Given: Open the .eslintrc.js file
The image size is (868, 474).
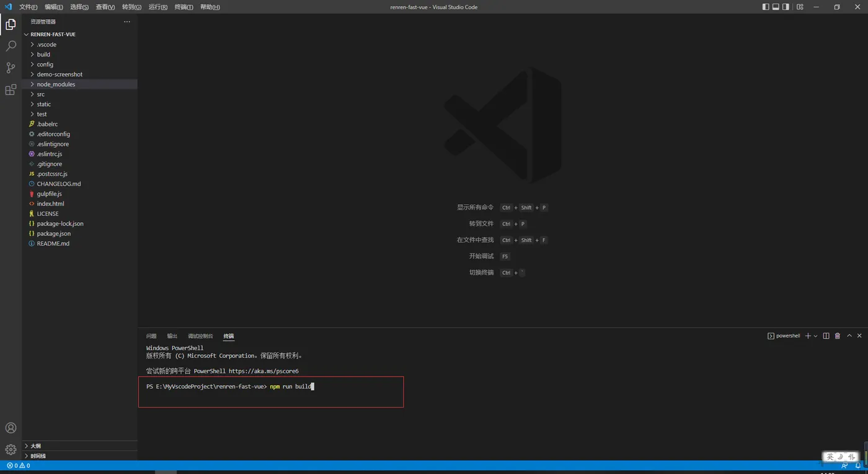Looking at the screenshot, I should point(79,154).
